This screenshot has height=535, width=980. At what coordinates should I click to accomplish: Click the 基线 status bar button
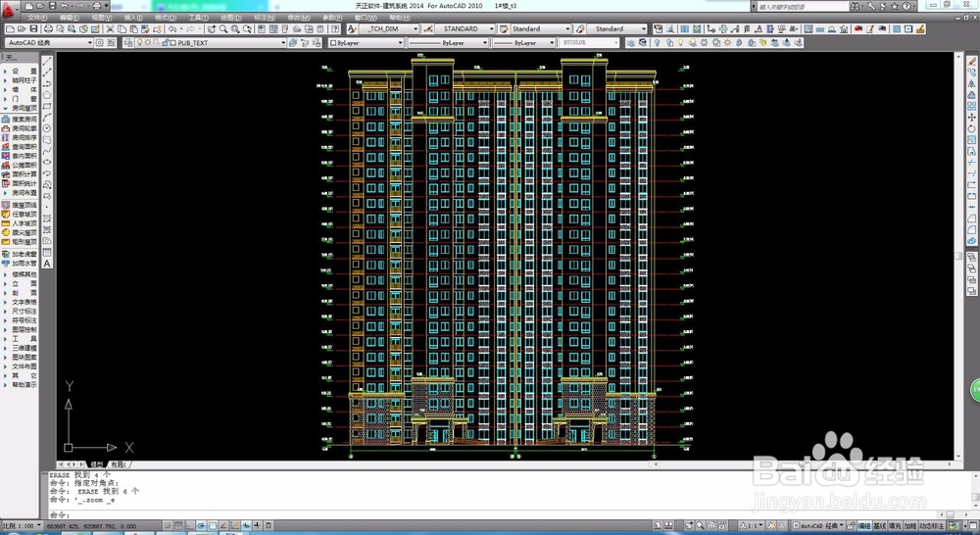[x=879, y=525]
